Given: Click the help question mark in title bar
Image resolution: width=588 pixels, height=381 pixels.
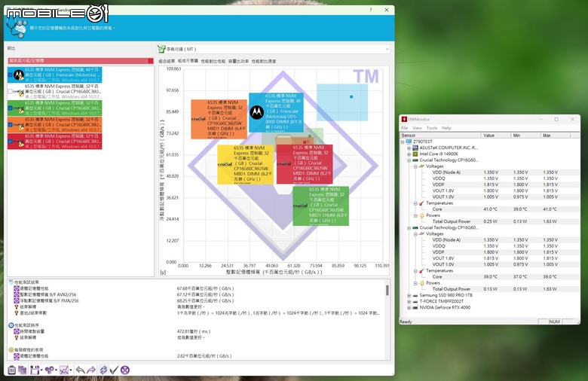Looking at the screenshot, I should [370, 10].
